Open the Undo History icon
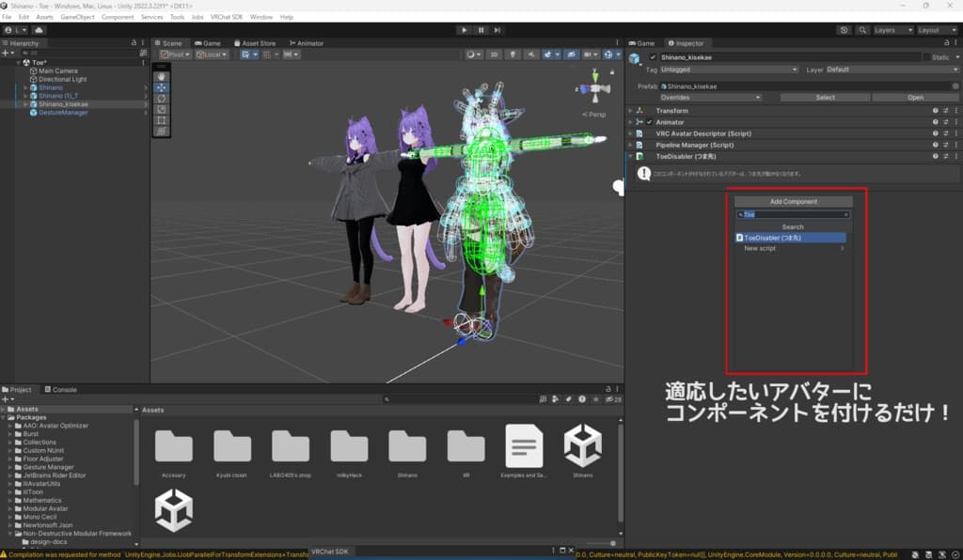Image resolution: width=963 pixels, height=560 pixels. [x=844, y=30]
